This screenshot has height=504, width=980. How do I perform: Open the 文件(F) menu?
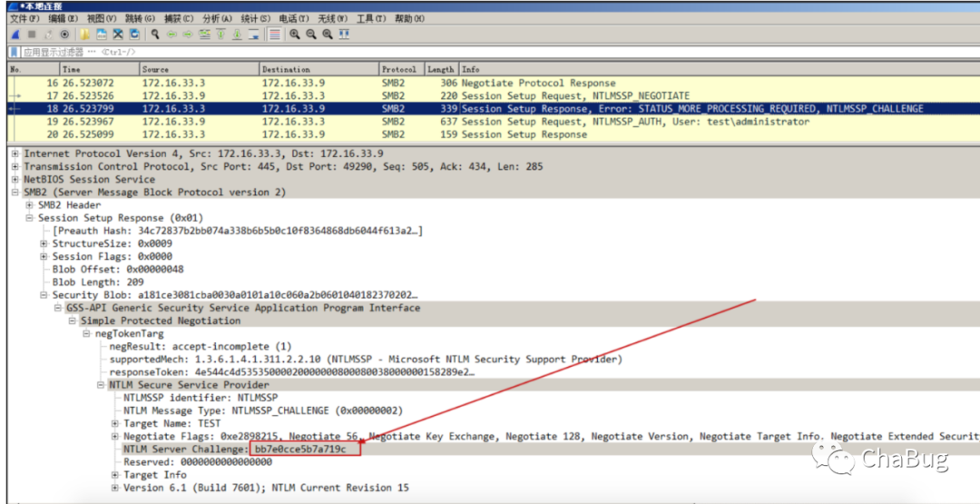(24, 19)
